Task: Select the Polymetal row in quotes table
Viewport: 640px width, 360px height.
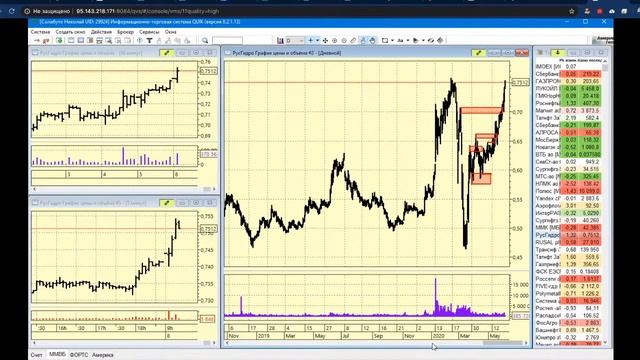Action: [568, 293]
